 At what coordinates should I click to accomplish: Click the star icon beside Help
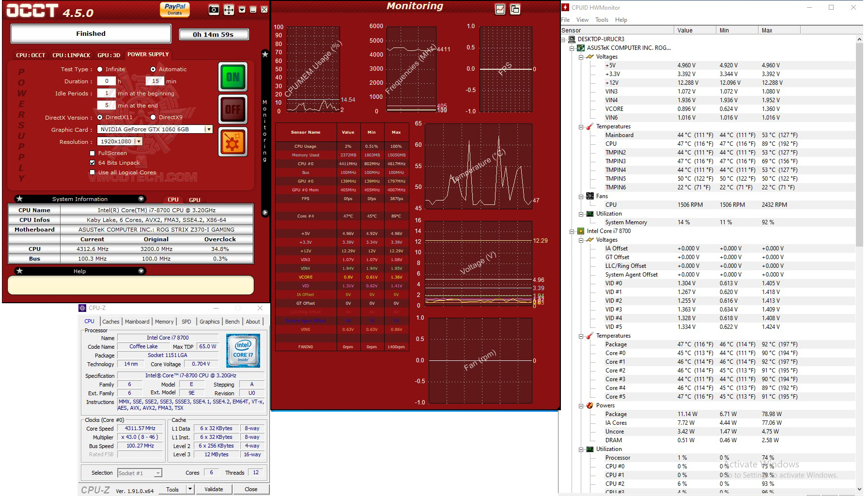(19, 271)
